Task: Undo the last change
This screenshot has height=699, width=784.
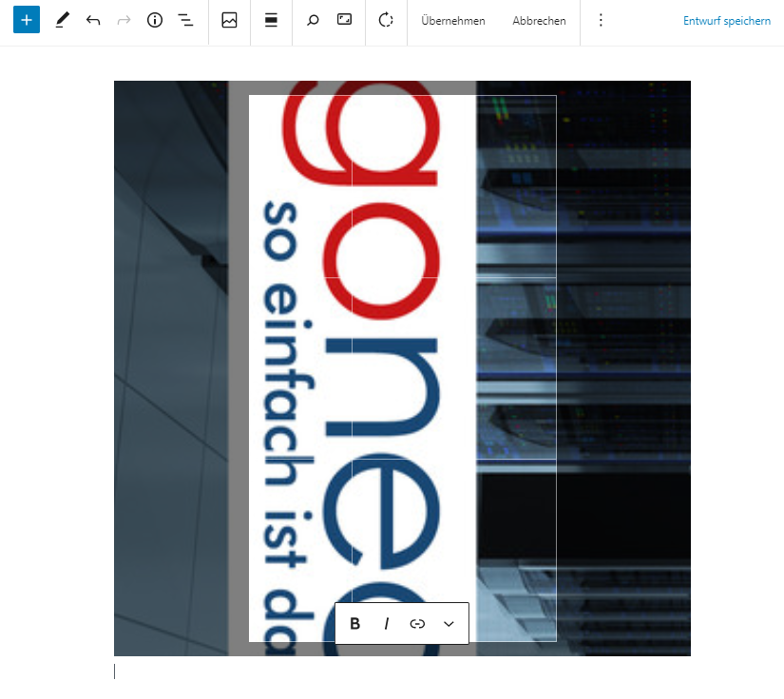Action: click(93, 20)
